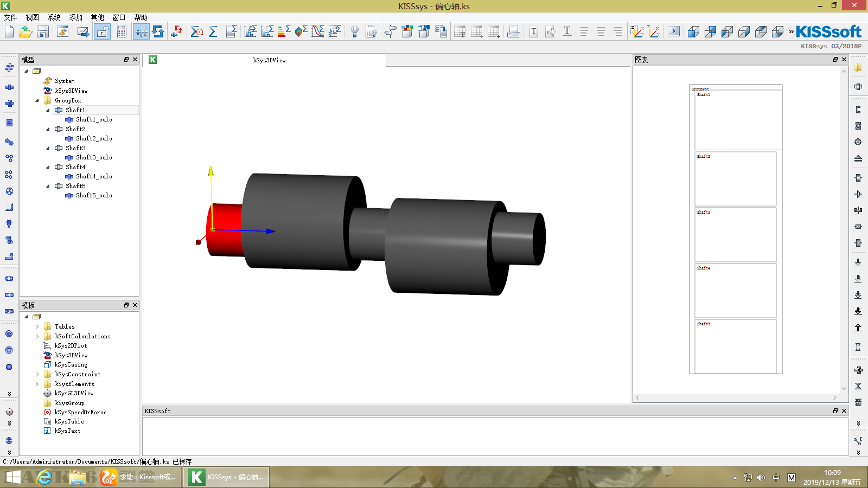Click the sigma with red circular arrow icon

[x=197, y=31]
